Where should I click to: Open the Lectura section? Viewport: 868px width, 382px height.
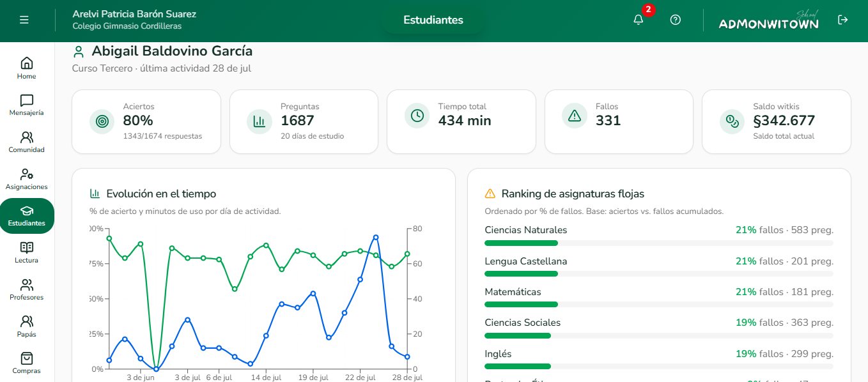(27, 253)
